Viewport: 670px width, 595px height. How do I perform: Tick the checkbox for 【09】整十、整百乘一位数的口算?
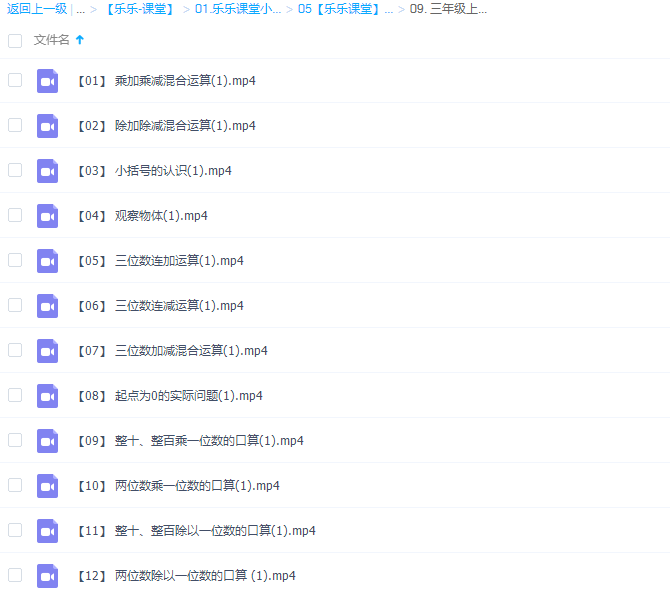coord(15,440)
